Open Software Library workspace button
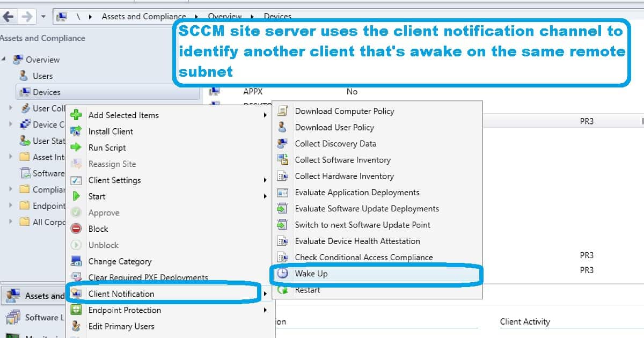The image size is (644, 338). click(x=33, y=318)
